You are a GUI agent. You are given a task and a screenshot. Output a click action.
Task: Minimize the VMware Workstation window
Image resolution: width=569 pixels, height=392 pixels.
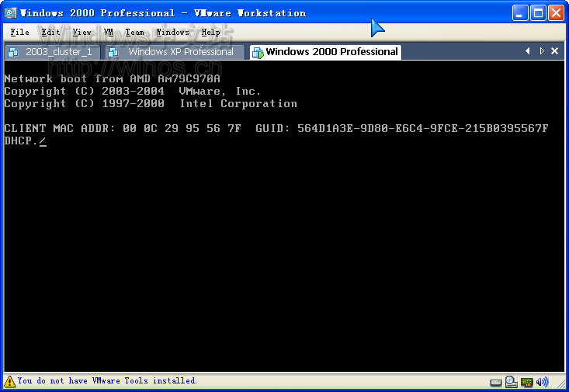pos(520,13)
